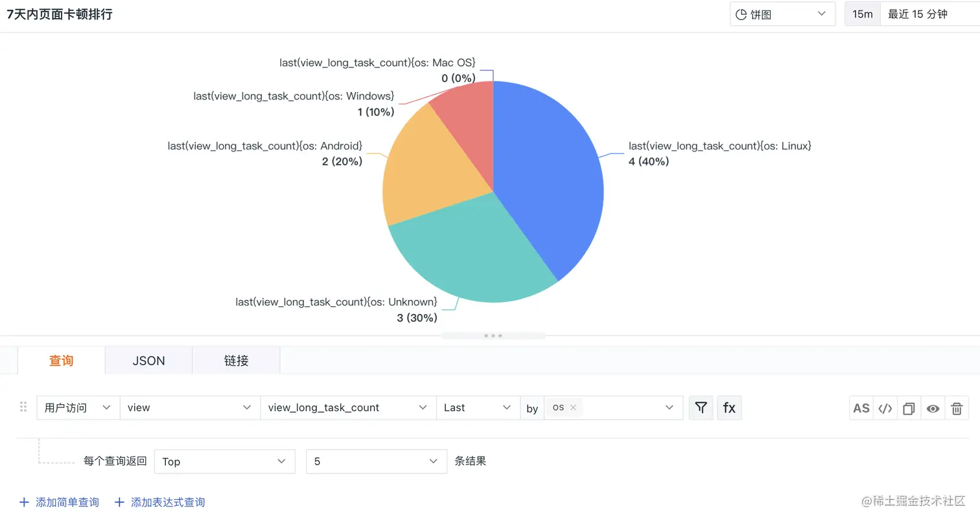Open the Top results order dropdown
The width and height of the screenshot is (980, 522).
(224, 461)
